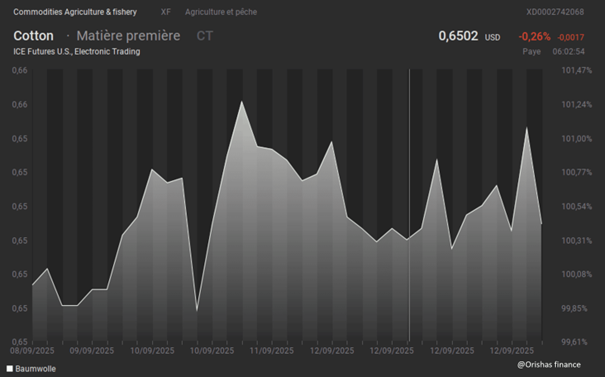Screen dimensions: 605x377
Task: Click the 101,00% right axis label
Action: point(576,139)
